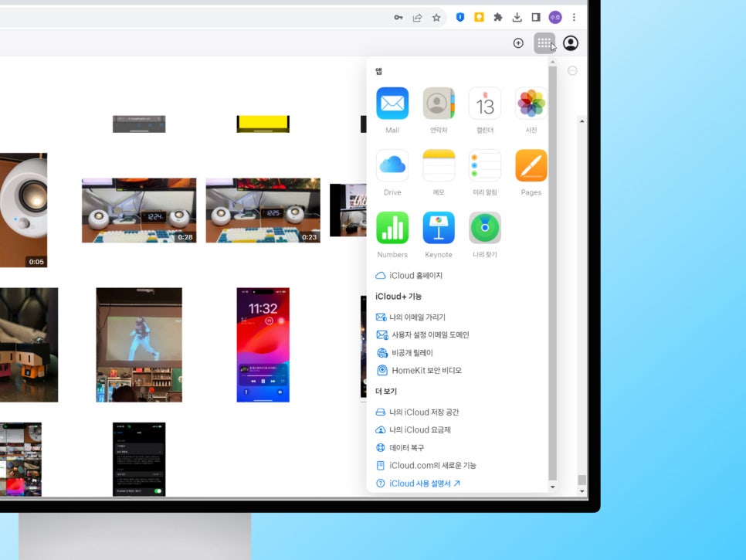Open 데이터 복구

(400, 448)
